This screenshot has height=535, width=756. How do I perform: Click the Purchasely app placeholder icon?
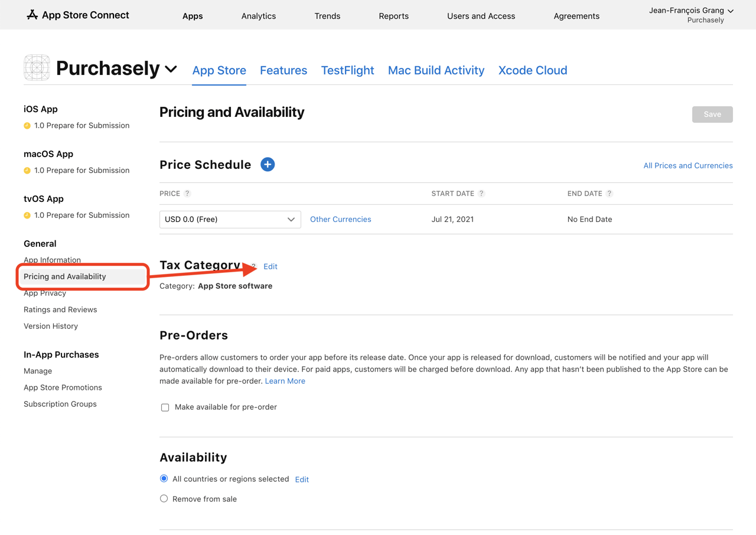tap(37, 68)
